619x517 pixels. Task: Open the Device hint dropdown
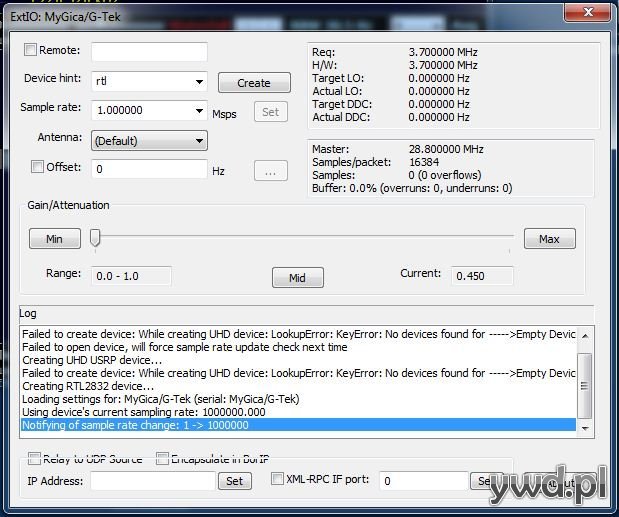[x=199, y=82]
